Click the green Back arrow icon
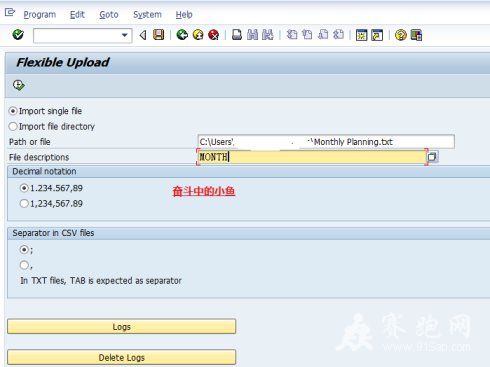Screen dimensions: 490x367 182,35
